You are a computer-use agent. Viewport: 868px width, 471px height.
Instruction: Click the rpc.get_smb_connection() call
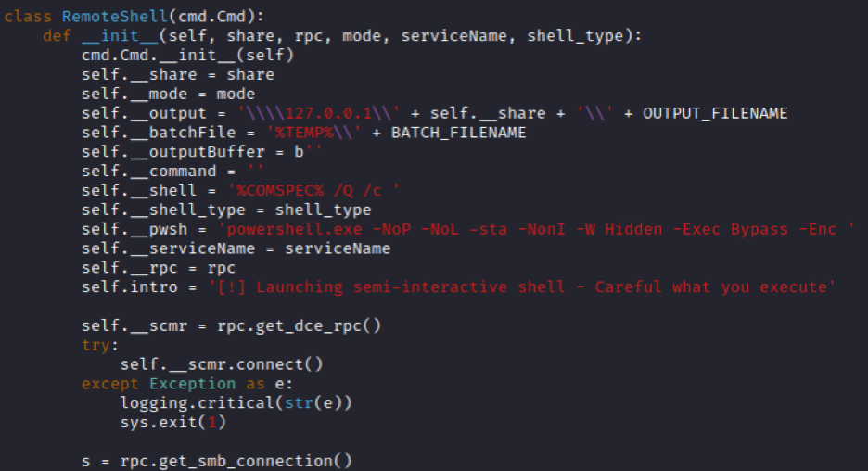[236, 461]
